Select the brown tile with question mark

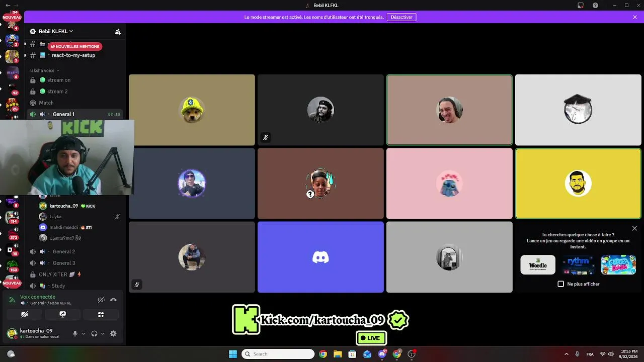(x=320, y=184)
